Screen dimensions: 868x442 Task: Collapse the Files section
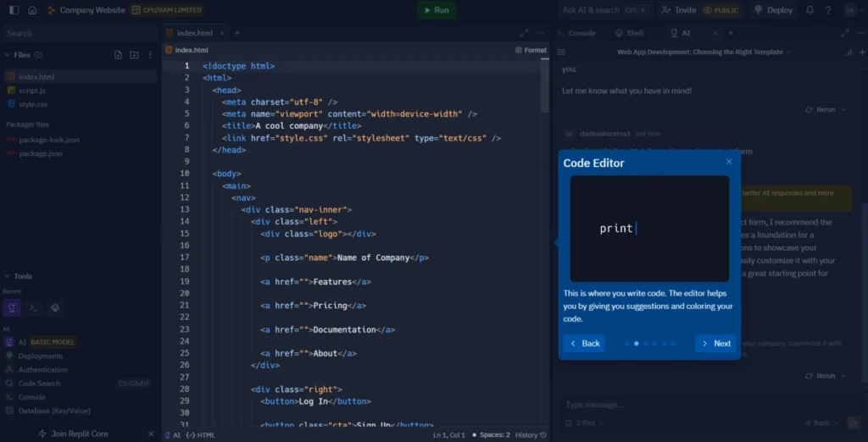[8, 55]
